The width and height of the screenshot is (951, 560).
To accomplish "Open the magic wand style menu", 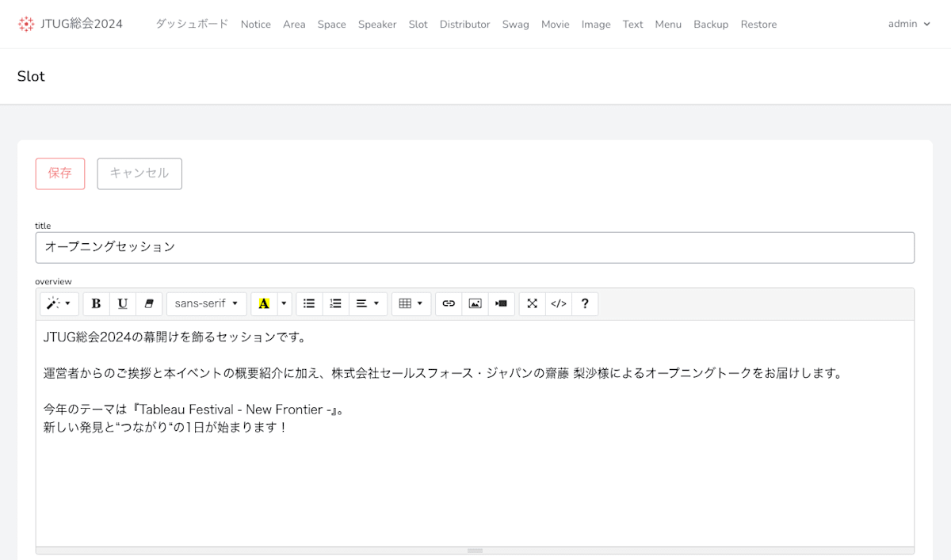I will pos(59,303).
